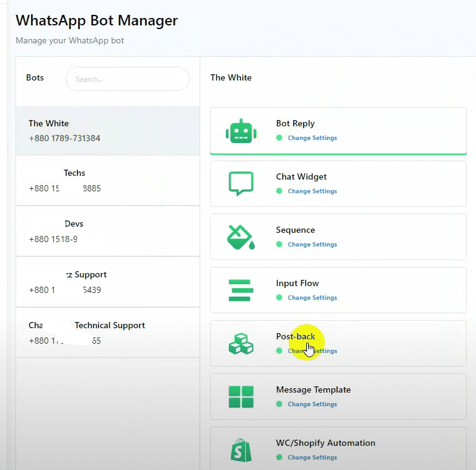The height and width of the screenshot is (470, 476).
Task: Open Change Settings under Input Flow
Action: (x=312, y=298)
